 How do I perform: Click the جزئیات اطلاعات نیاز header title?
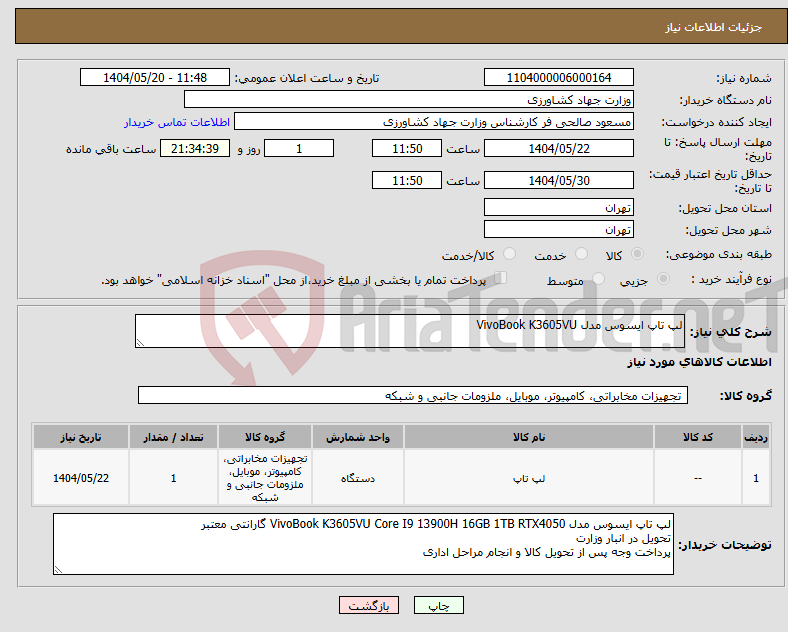[x=714, y=27]
